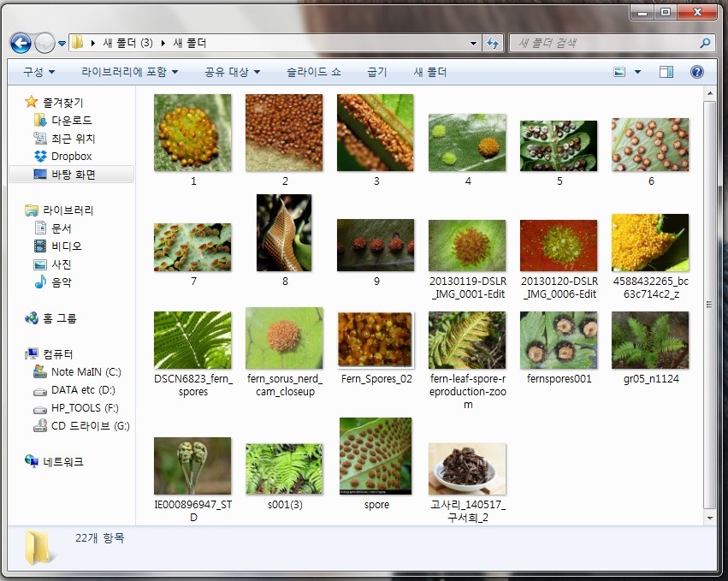Image resolution: width=728 pixels, height=581 pixels.
Task: Select the image thumbnail named 2
Action: [x=284, y=133]
